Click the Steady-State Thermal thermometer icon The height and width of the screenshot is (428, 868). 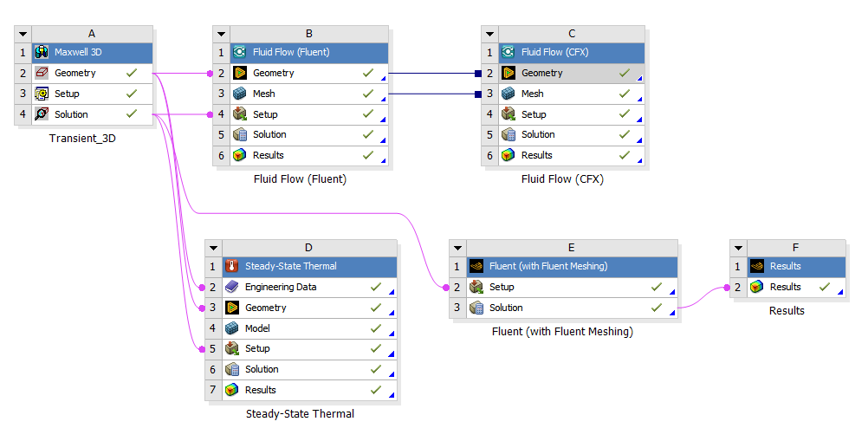pos(232,266)
